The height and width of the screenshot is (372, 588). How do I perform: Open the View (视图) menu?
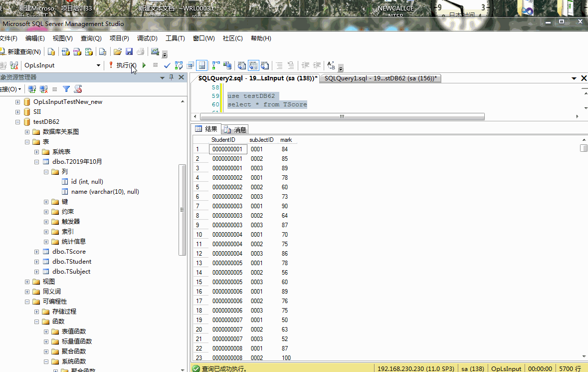(x=62, y=38)
